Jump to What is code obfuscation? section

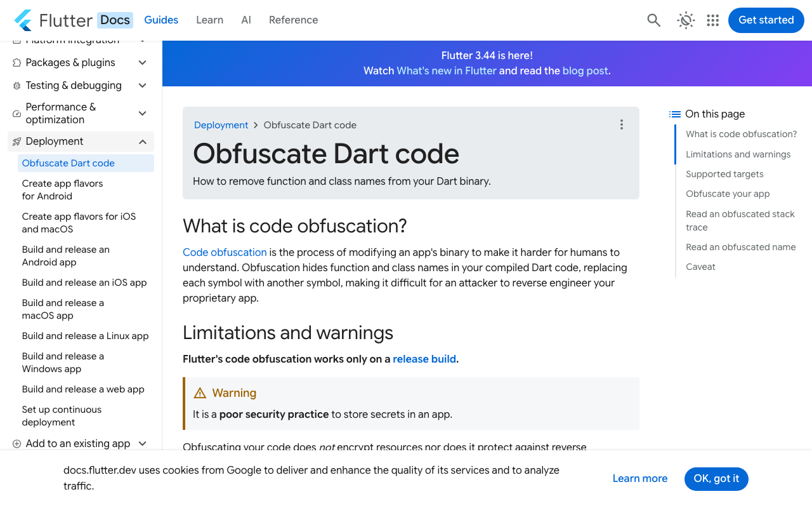[741, 134]
